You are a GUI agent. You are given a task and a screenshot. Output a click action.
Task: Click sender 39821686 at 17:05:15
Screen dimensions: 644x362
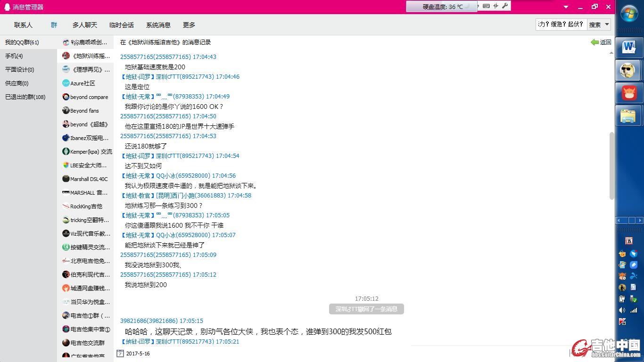pyautogui.click(x=162, y=321)
